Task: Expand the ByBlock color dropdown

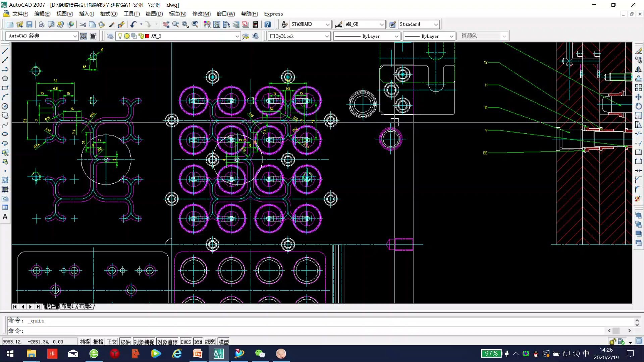Action: tap(327, 36)
